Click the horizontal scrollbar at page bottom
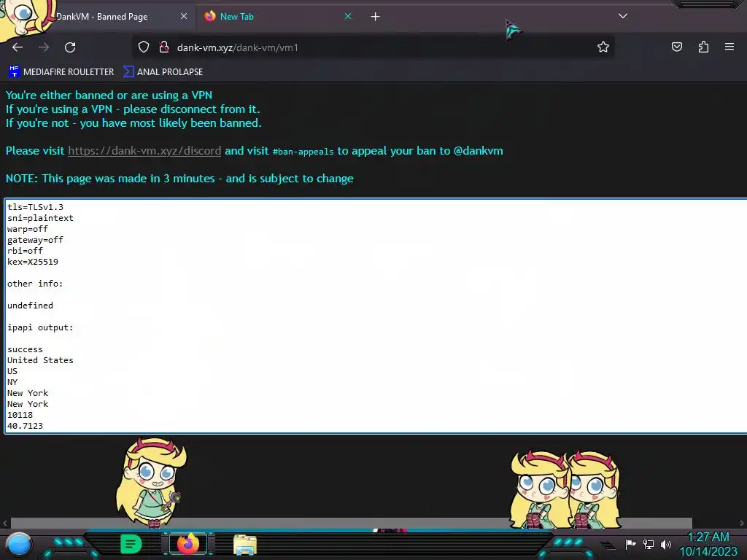This screenshot has height=560, width=747. (x=352, y=523)
